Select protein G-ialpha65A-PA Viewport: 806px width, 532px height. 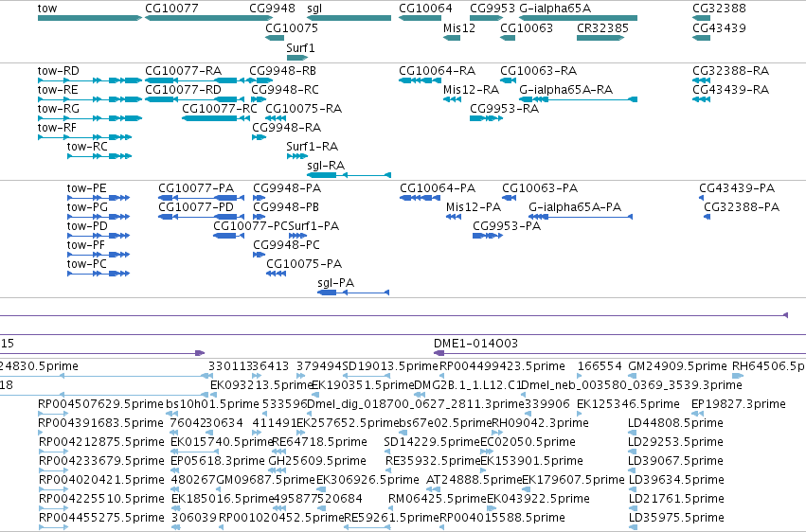[581, 217]
